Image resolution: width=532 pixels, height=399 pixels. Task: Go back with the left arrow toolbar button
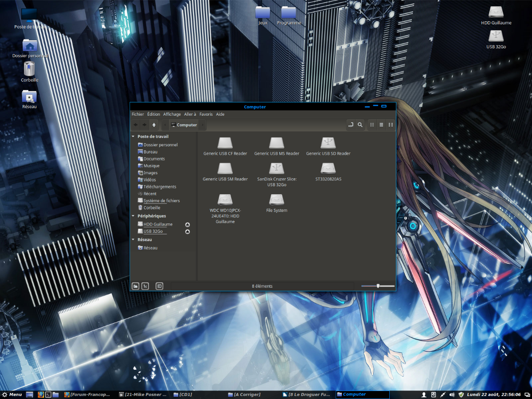[135, 125]
